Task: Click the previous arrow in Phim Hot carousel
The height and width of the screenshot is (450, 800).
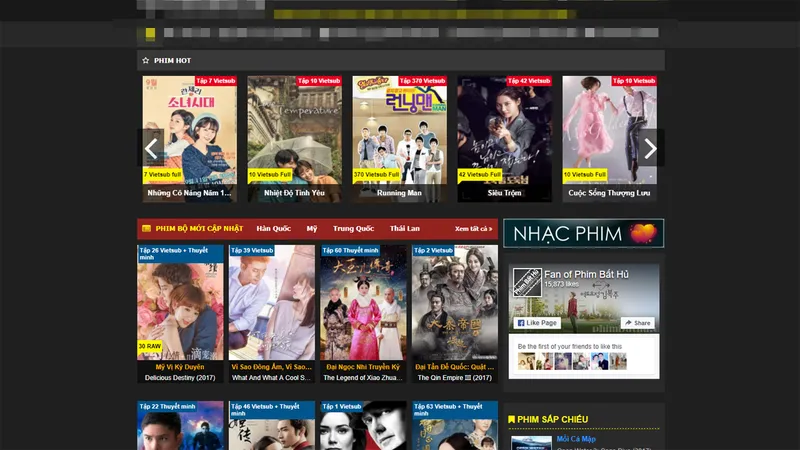Action: tap(151, 148)
